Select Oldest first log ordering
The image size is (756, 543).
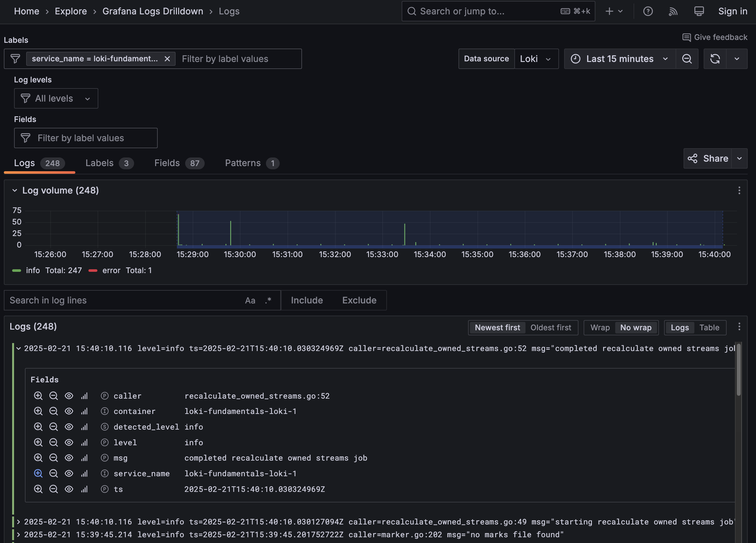click(551, 327)
